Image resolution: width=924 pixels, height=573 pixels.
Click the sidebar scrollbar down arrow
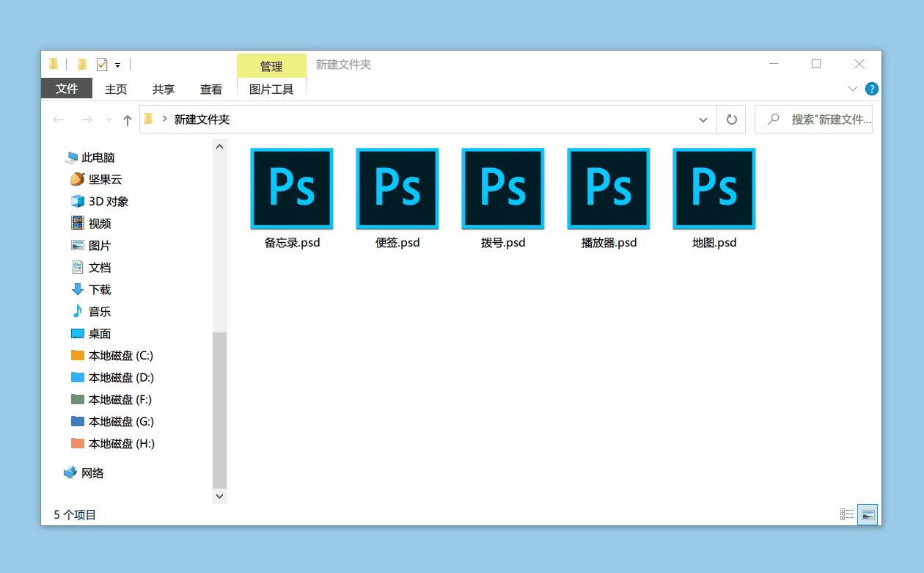click(x=220, y=496)
